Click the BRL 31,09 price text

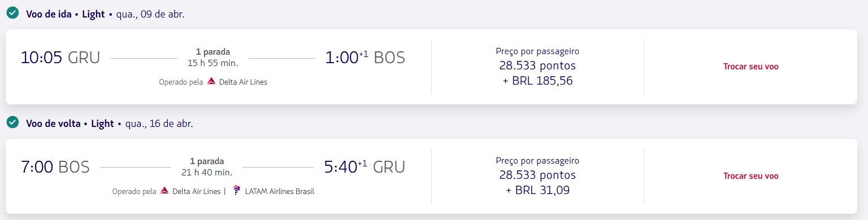coord(537,190)
